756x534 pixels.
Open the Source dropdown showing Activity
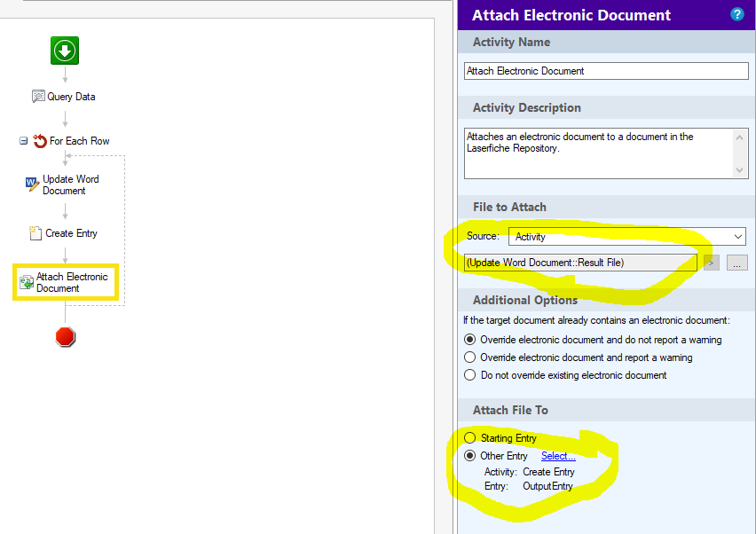(626, 237)
